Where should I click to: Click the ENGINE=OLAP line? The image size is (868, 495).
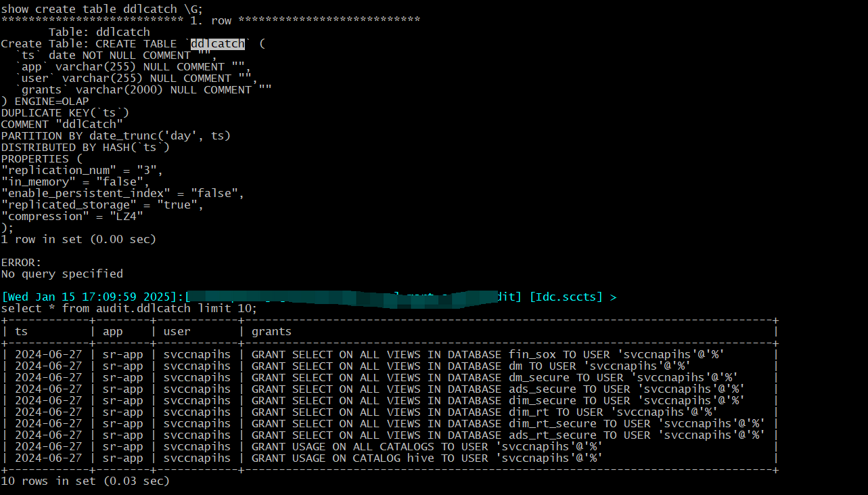(x=45, y=101)
